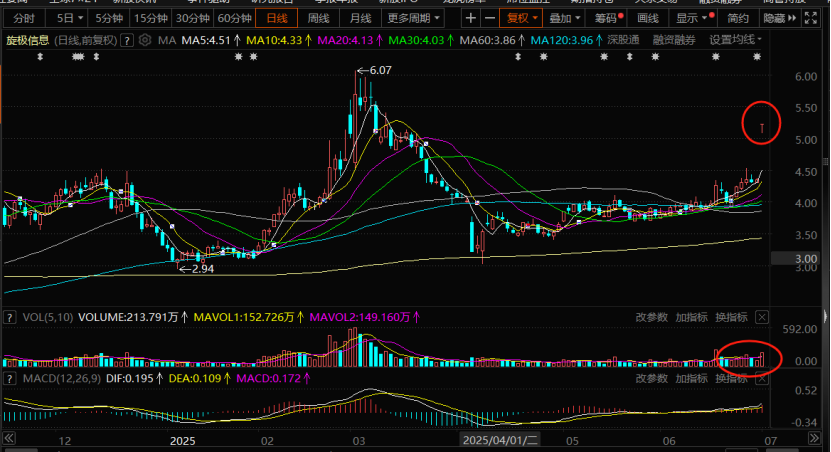This screenshot has width=831, height=452.
Task: Close the VOL indicator panel
Action: pos(762,317)
